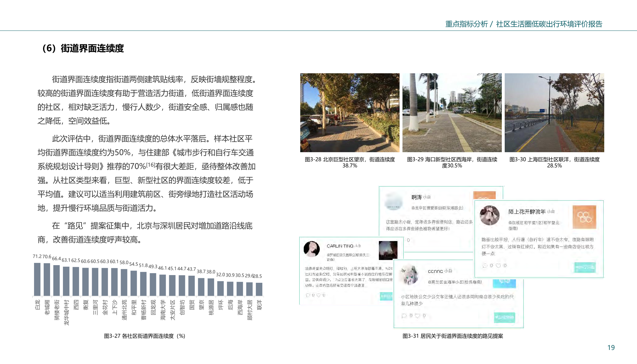Open the Shanghai 联洋 street photo
This screenshot has height=364, width=637.
click(554, 113)
